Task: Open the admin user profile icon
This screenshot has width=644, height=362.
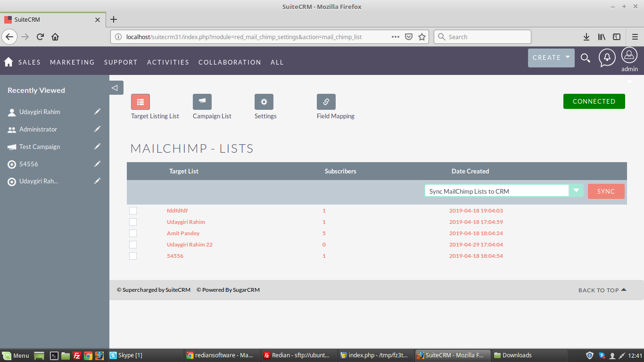Action: point(629,55)
